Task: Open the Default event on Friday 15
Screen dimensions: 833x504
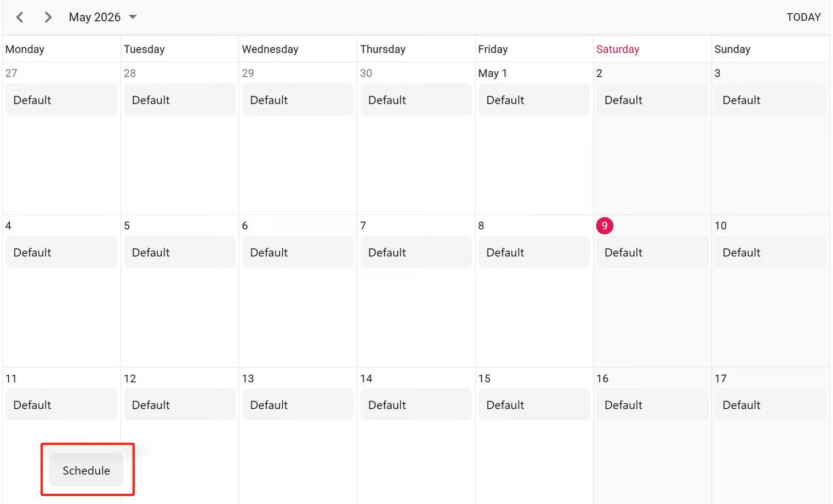Action: coord(534,405)
